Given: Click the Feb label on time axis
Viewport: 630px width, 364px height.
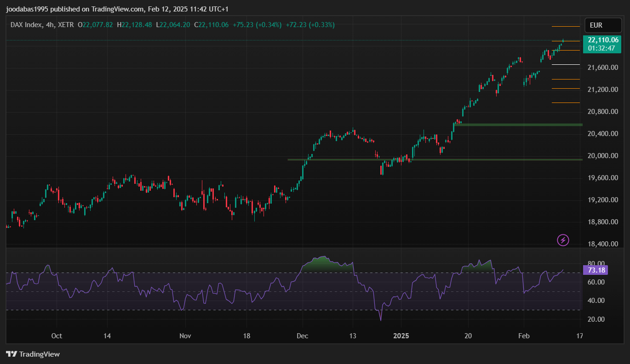Looking at the screenshot, I should click(523, 336).
